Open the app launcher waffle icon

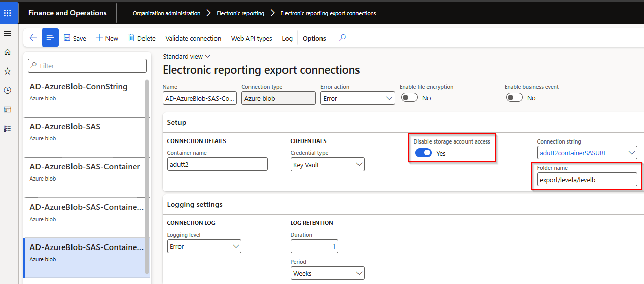(8, 13)
